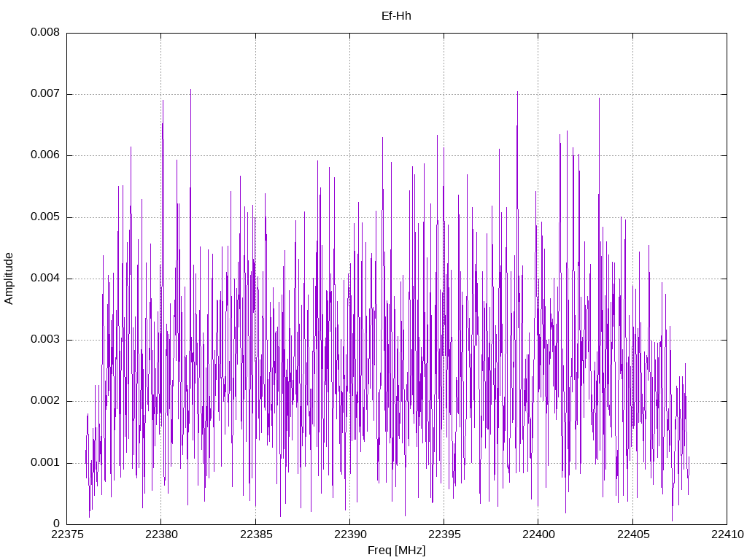Click the 0.001 y-axis tick label
Image resolution: width=747 pixels, height=560 pixels.
pyautogui.click(x=45, y=462)
